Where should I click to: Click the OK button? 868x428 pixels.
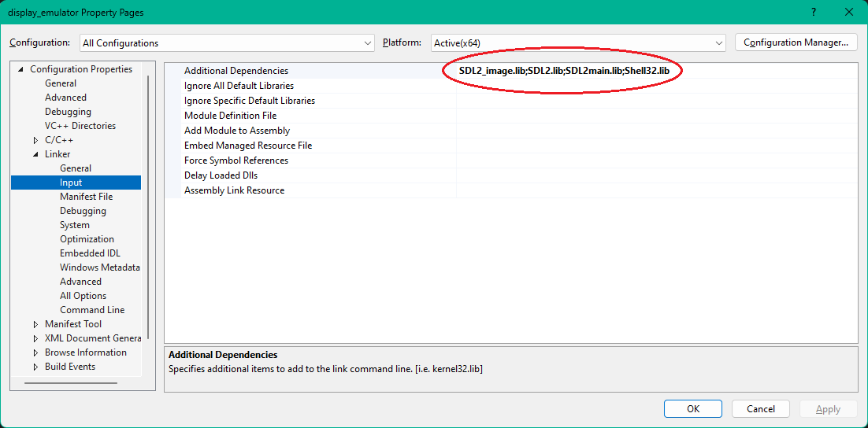692,409
